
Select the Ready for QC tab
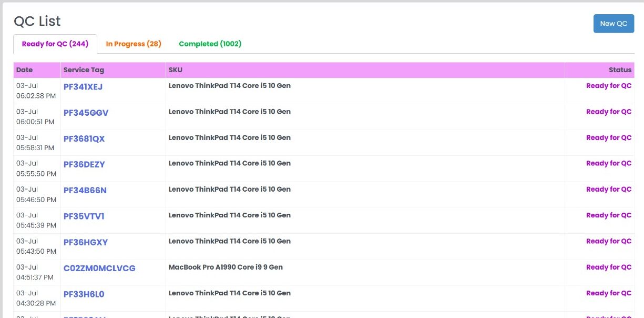point(55,44)
